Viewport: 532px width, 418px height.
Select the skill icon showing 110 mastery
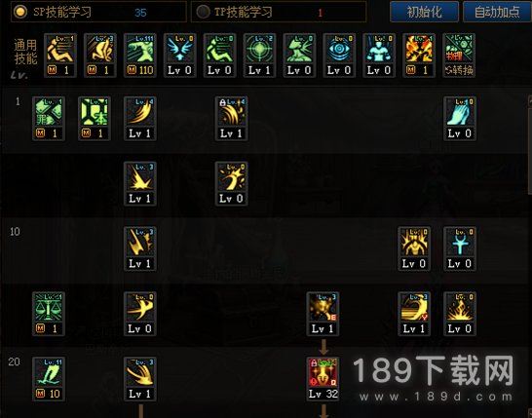coord(139,56)
